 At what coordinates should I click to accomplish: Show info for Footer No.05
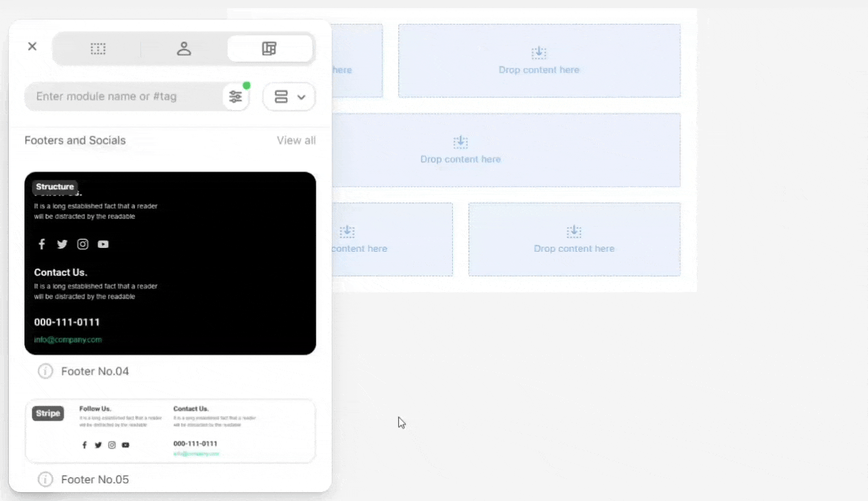coord(45,480)
